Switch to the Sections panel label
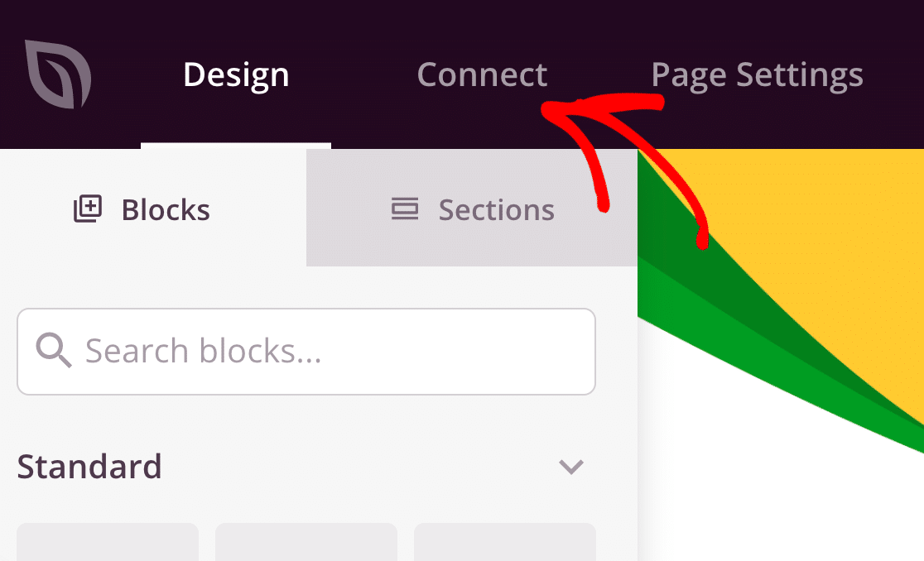 tap(496, 209)
